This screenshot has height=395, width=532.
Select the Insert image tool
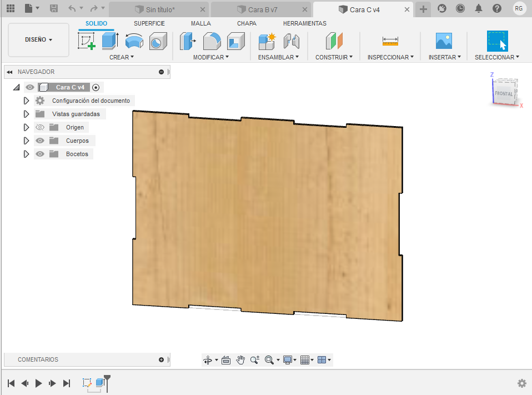(444, 42)
